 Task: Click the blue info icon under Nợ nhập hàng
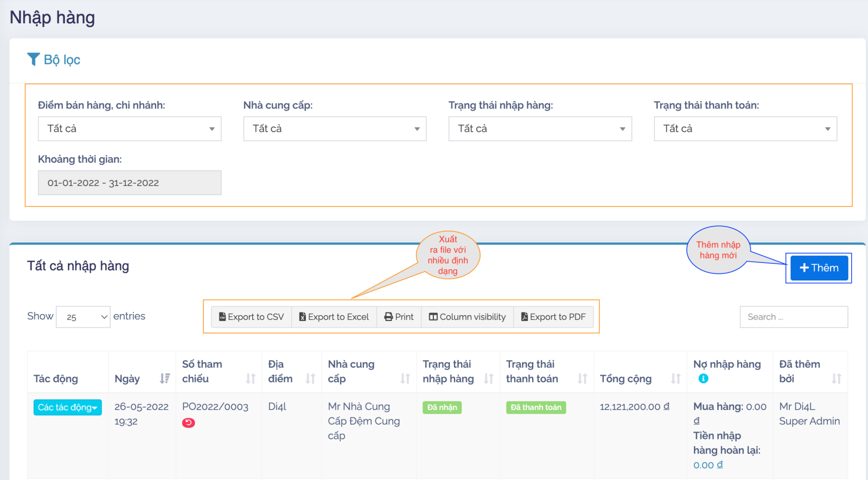click(x=703, y=379)
